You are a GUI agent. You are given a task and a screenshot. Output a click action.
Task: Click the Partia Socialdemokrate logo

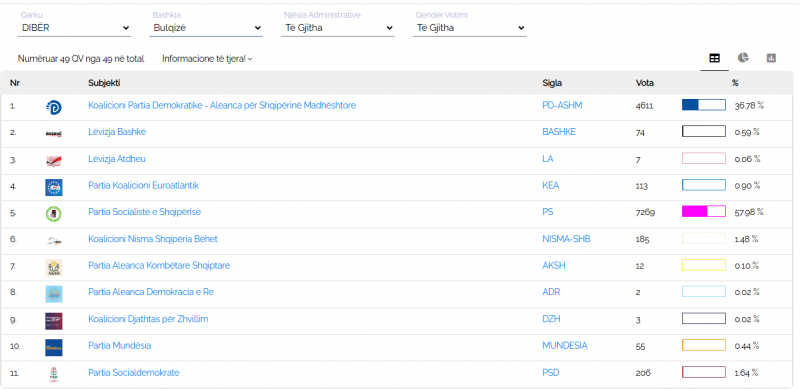click(54, 374)
